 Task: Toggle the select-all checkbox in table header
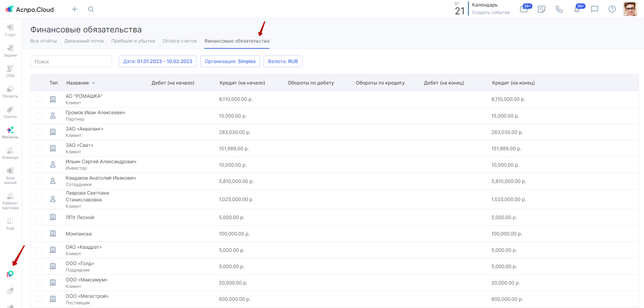pos(39,83)
